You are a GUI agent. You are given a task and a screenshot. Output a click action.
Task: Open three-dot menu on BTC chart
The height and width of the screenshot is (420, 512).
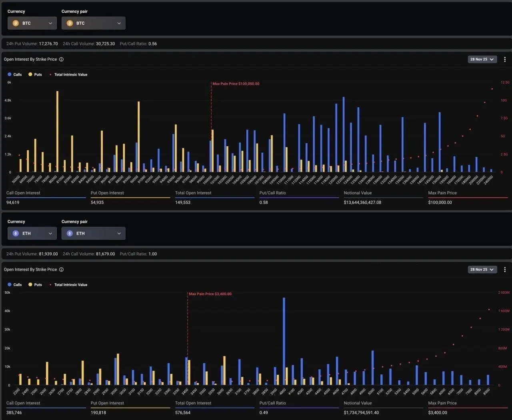(505, 59)
